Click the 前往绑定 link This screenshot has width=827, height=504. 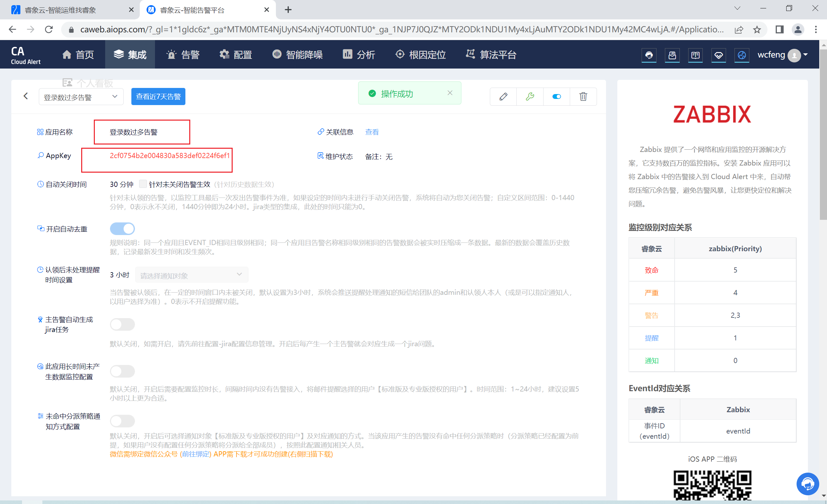[196, 454]
